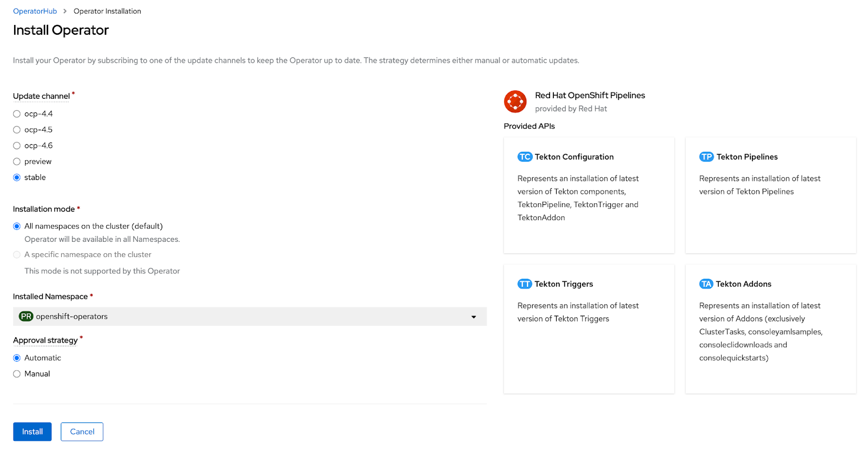This screenshot has width=868, height=449.
Task: Choose the ocp-4.6 update channel
Action: 17,146
